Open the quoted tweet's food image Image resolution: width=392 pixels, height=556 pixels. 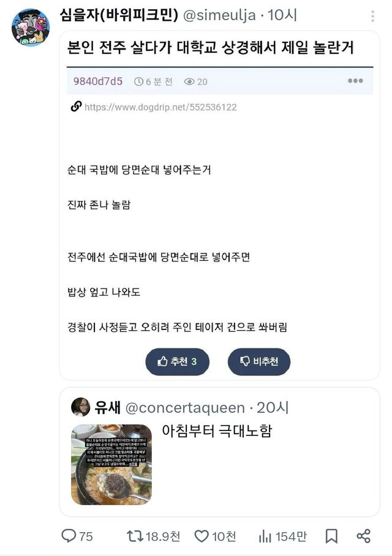coord(111,464)
